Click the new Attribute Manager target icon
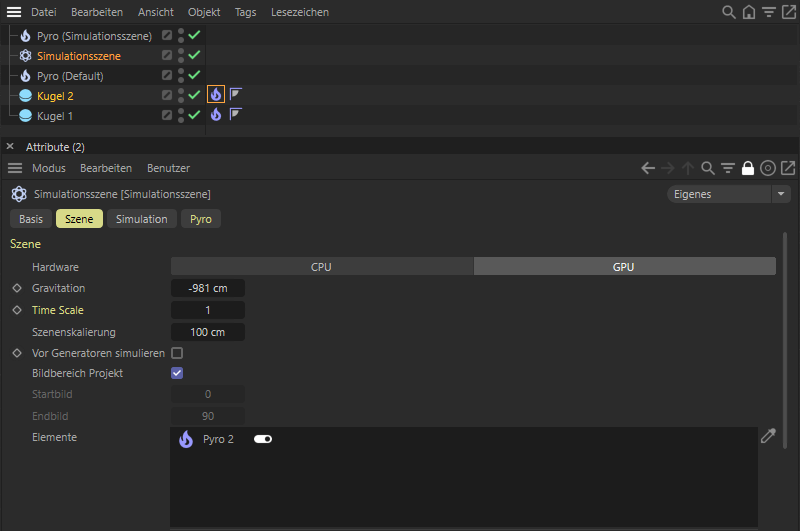This screenshot has width=800, height=531. pyautogui.click(x=767, y=168)
